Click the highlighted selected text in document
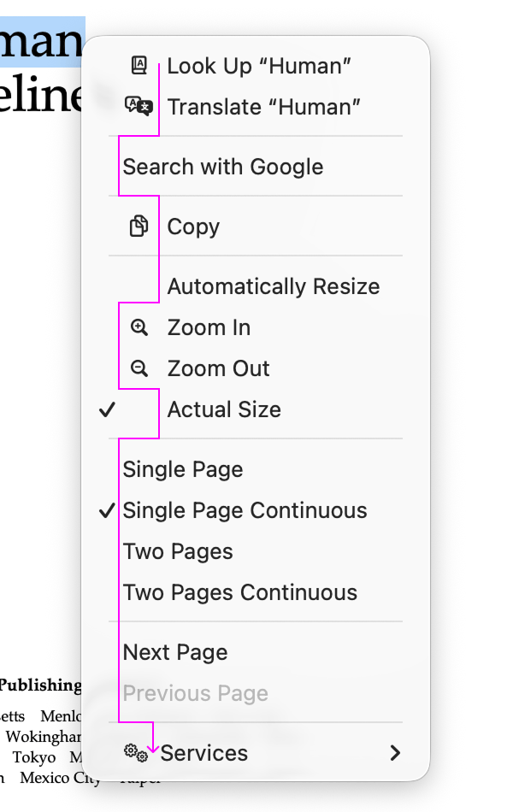 [x=41, y=41]
